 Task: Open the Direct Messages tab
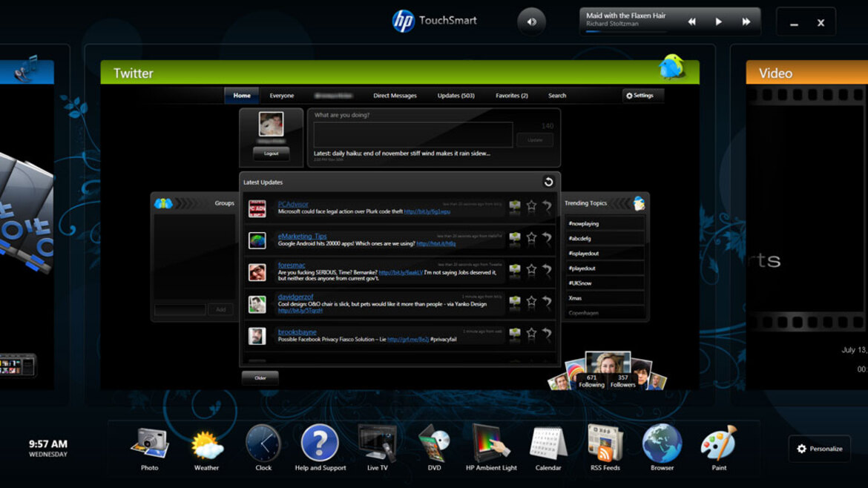click(395, 96)
